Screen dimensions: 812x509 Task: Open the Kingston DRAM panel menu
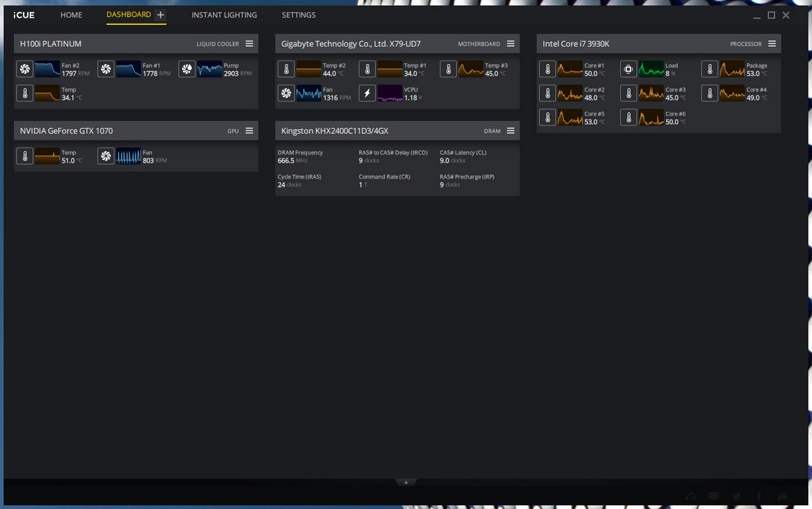[x=511, y=131]
